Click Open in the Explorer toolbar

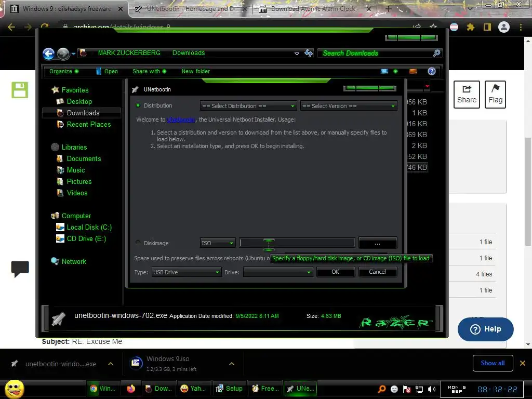107,71
